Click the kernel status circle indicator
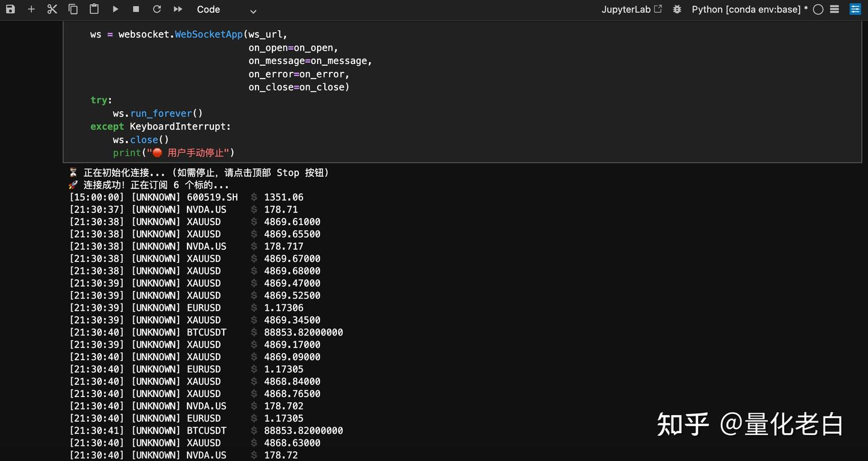Screen dimensions: 868x461 (818, 9)
